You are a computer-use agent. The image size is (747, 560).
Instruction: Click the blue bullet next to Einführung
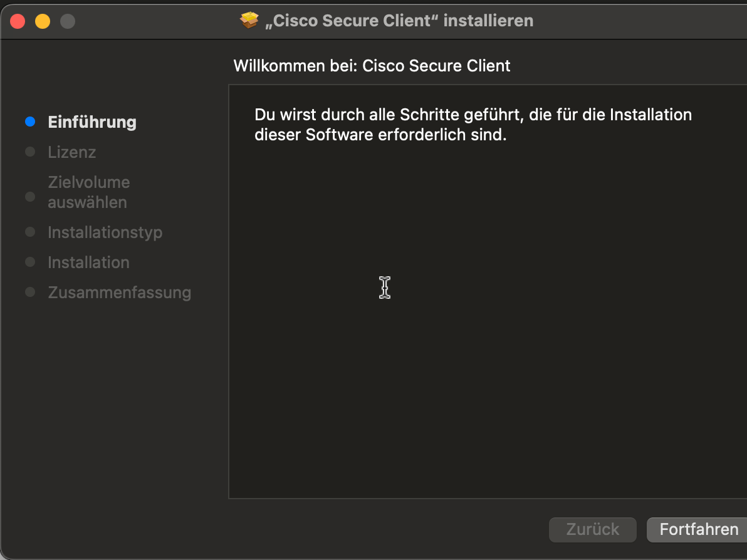(29, 122)
